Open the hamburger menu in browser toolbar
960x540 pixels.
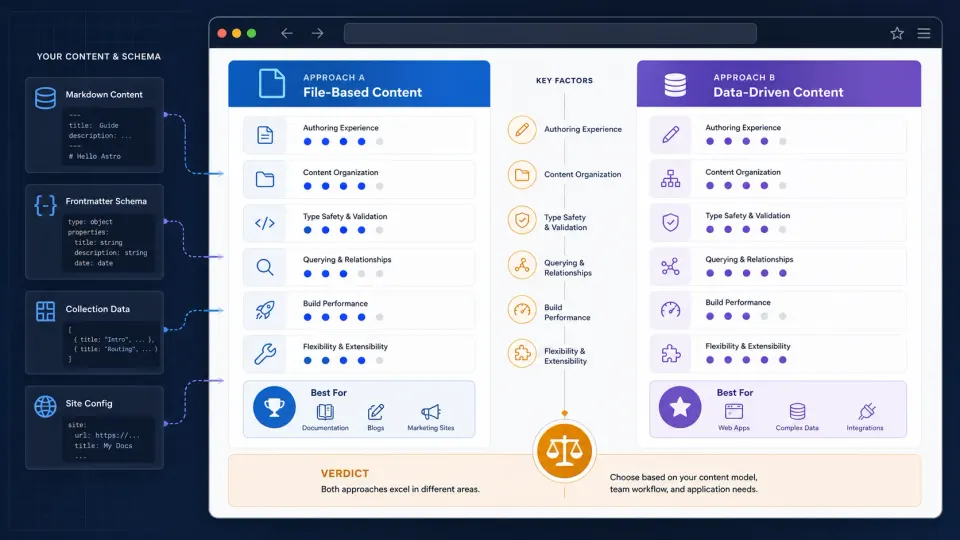point(924,33)
